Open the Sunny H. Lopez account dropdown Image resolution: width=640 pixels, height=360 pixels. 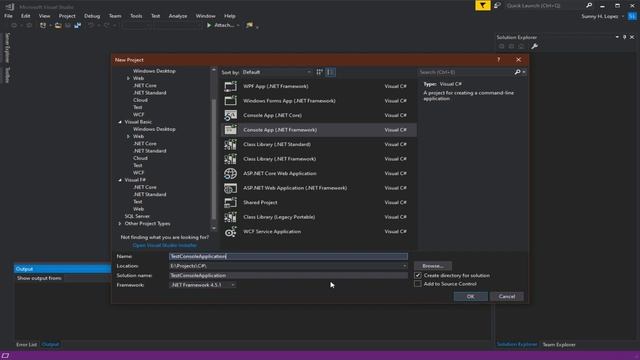pyautogui.click(x=623, y=16)
